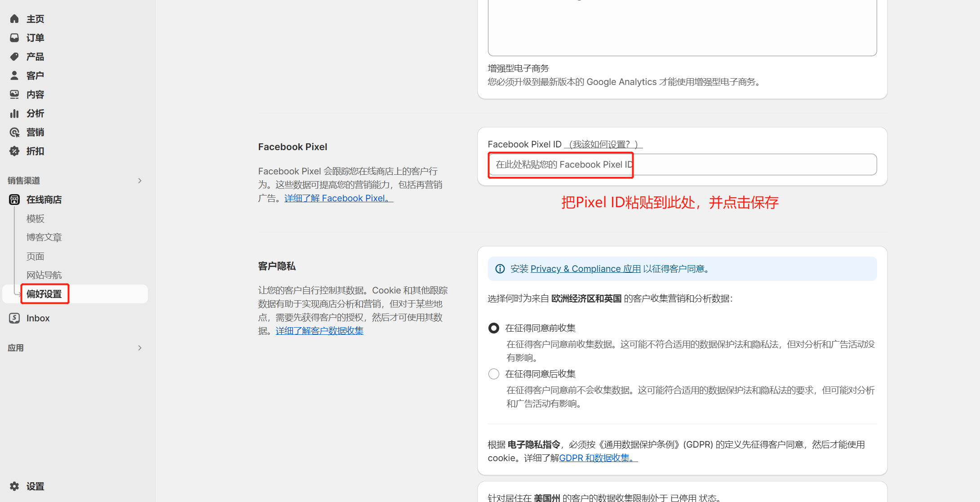Expand the 应用 section chevron
980x502 pixels.
(x=140, y=348)
